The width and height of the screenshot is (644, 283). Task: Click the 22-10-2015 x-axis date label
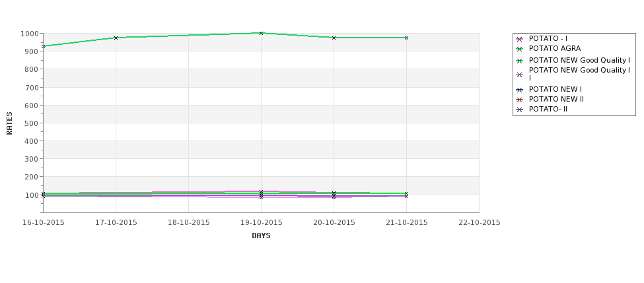pyautogui.click(x=480, y=223)
